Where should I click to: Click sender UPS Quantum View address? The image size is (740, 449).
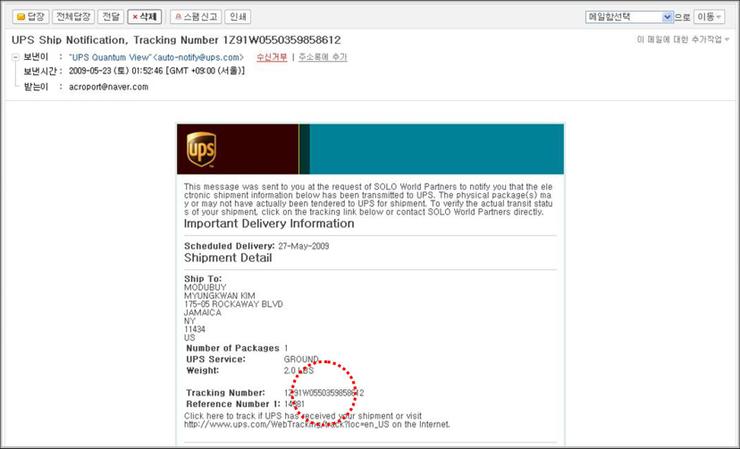tap(156, 57)
